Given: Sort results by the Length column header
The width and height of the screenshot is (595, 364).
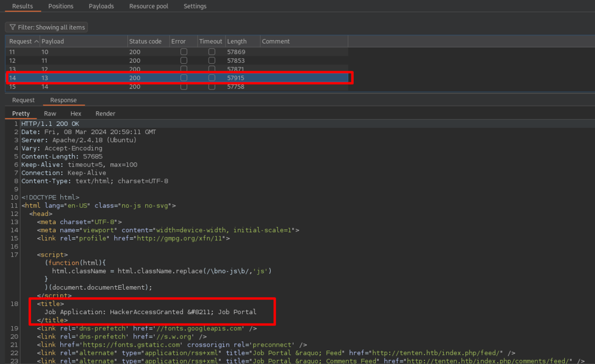Looking at the screenshot, I should 236,42.
